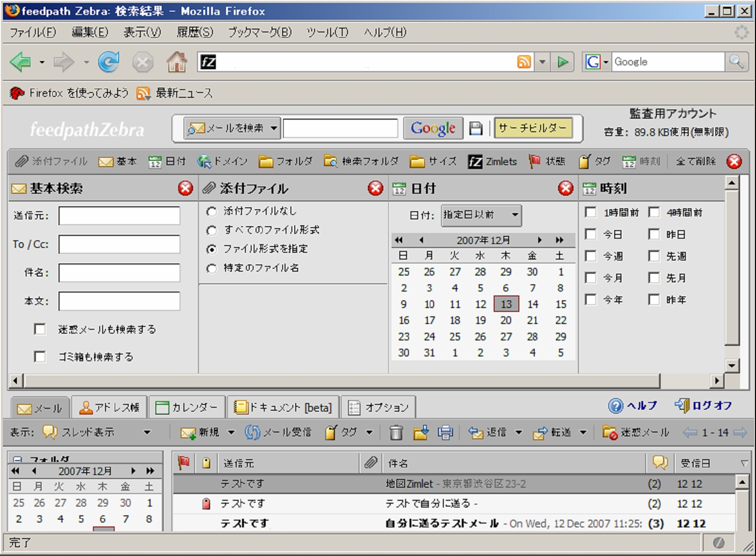This screenshot has height=556, width=756.
Task: Click the move-to-folder icon in mail toolbar
Action: [x=421, y=432]
